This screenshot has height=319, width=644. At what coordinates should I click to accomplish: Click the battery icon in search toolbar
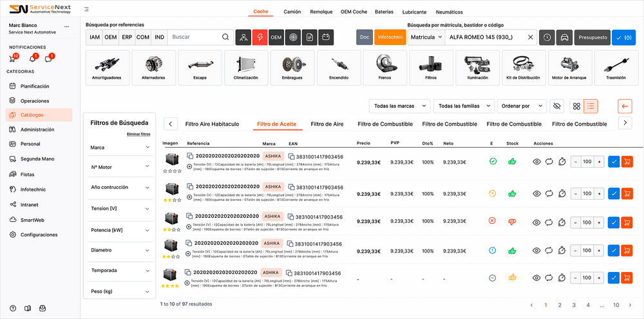click(x=327, y=37)
